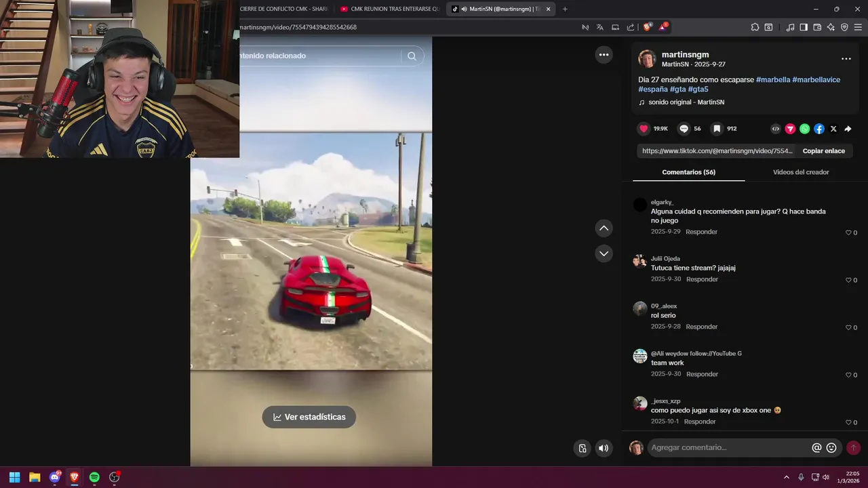This screenshot has height=488, width=868.
Task: Open the Leo AI sparkle icon
Action: coord(831,27)
